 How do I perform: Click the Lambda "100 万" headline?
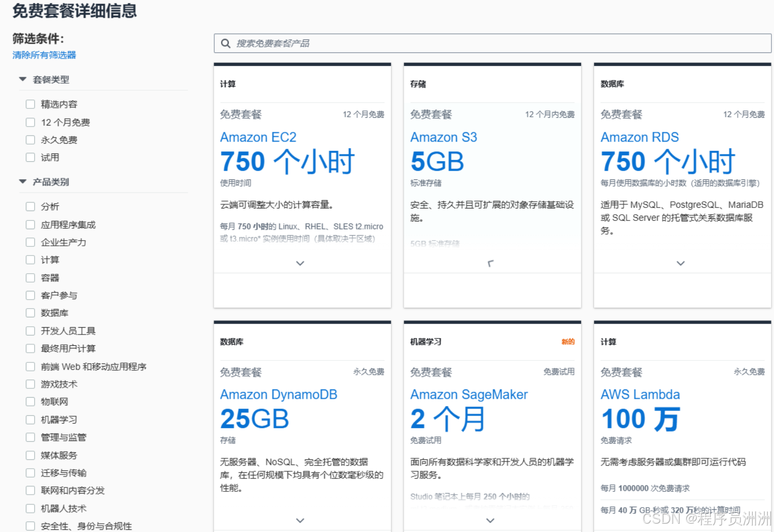[x=640, y=419]
